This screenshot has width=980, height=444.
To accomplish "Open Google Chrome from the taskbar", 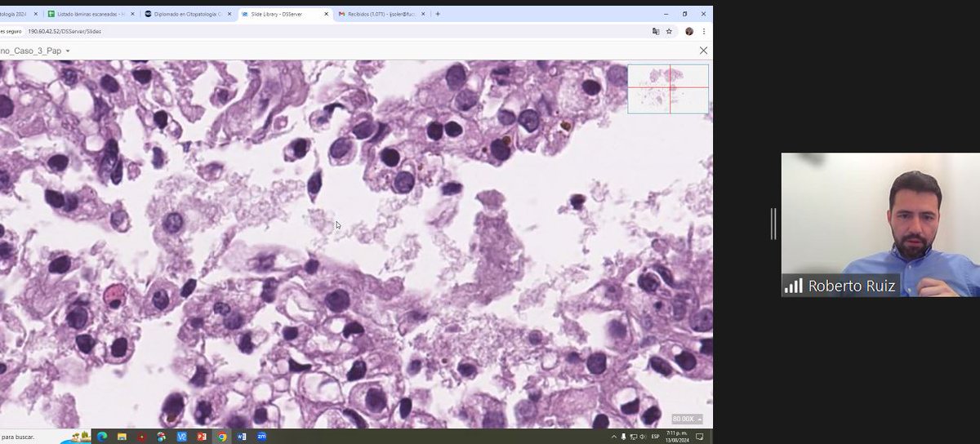I will (x=221, y=437).
